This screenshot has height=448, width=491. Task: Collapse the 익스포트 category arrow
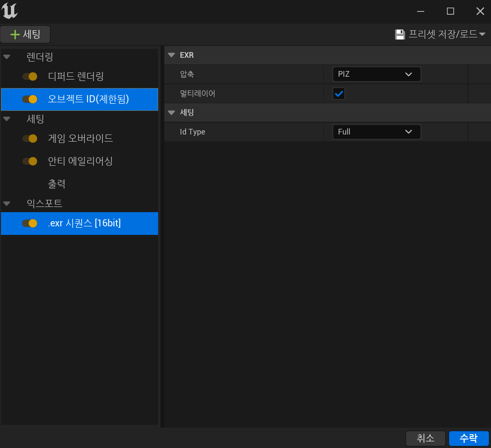click(7, 204)
